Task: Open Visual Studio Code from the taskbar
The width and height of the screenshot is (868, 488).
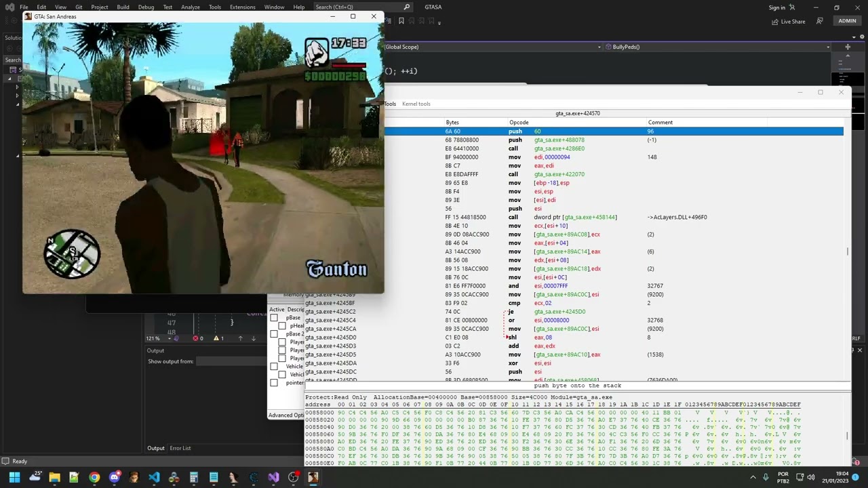Action: (x=154, y=477)
